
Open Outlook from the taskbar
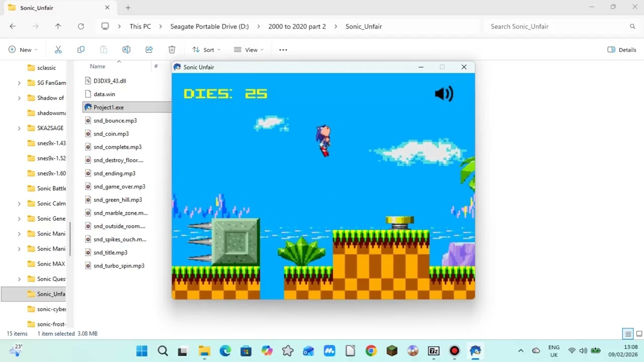coord(308,350)
